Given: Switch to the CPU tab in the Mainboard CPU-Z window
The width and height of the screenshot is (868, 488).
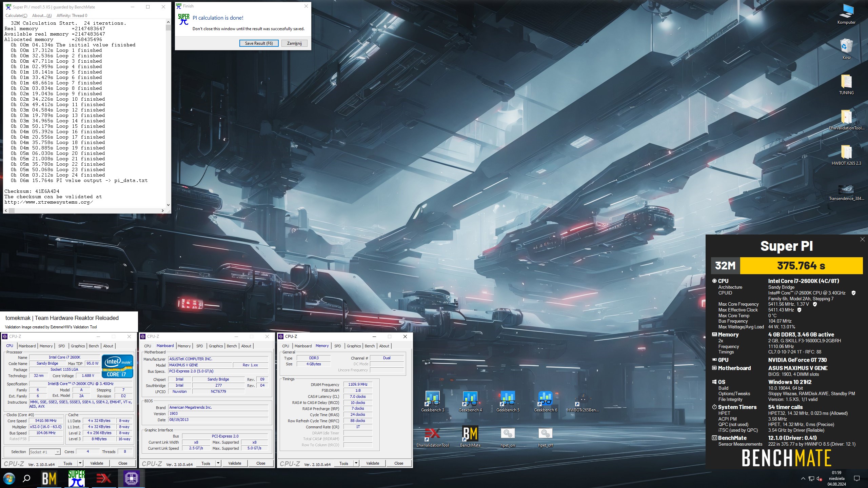Looking at the screenshot, I should (147, 346).
